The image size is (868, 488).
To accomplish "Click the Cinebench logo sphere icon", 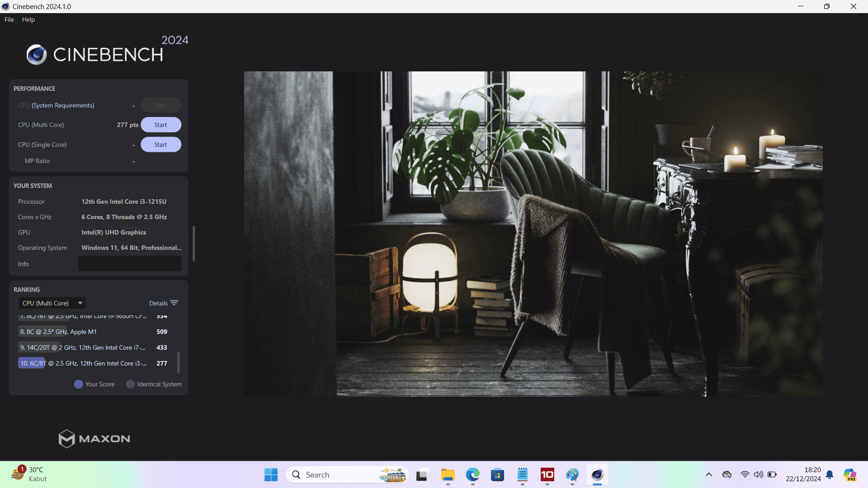I will pyautogui.click(x=37, y=55).
